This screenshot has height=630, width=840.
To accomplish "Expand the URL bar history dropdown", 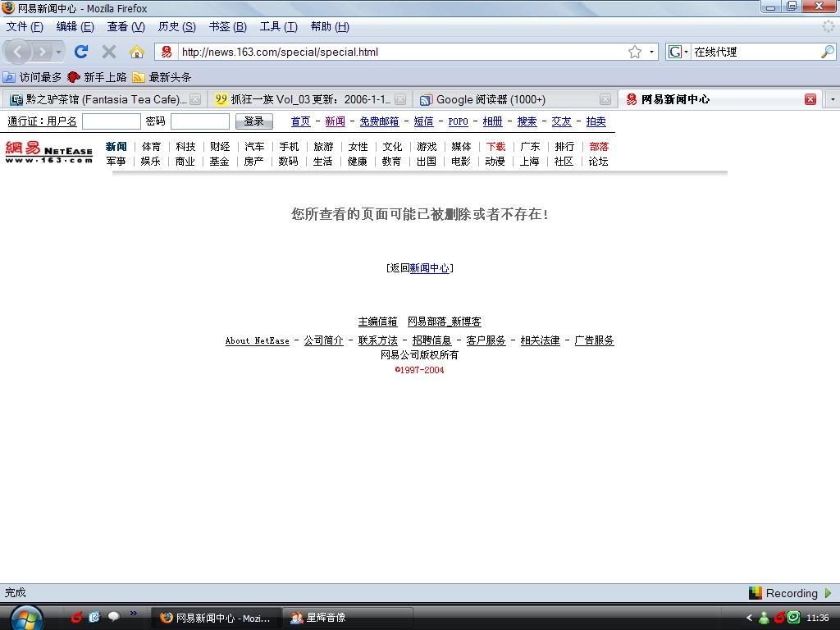I will (x=652, y=52).
